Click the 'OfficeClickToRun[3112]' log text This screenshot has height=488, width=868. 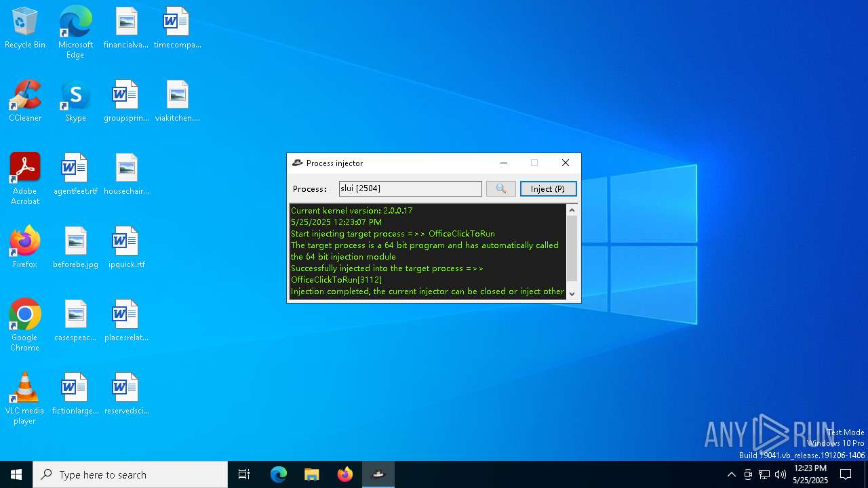pos(336,280)
